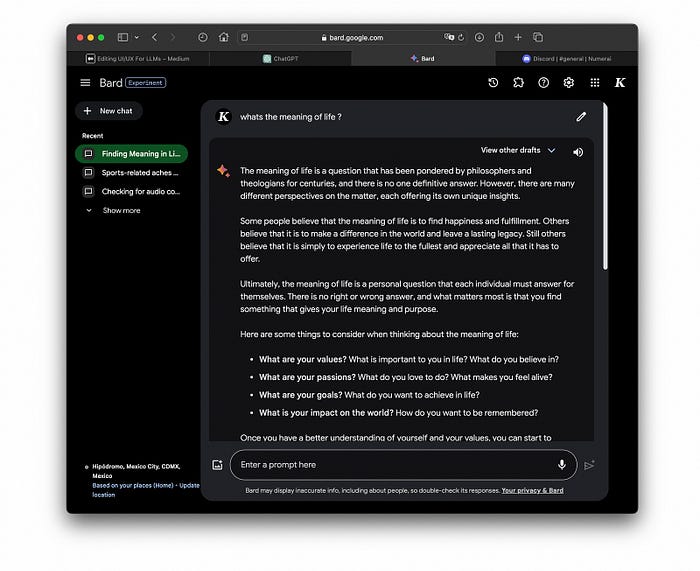Switch to the Discord #general tab
This screenshot has height=571, width=700.
567,58
